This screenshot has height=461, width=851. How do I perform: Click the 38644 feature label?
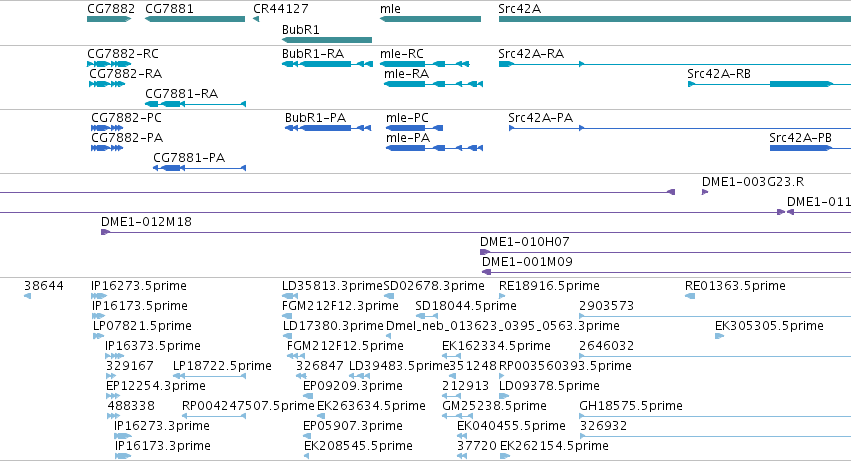[43, 286]
